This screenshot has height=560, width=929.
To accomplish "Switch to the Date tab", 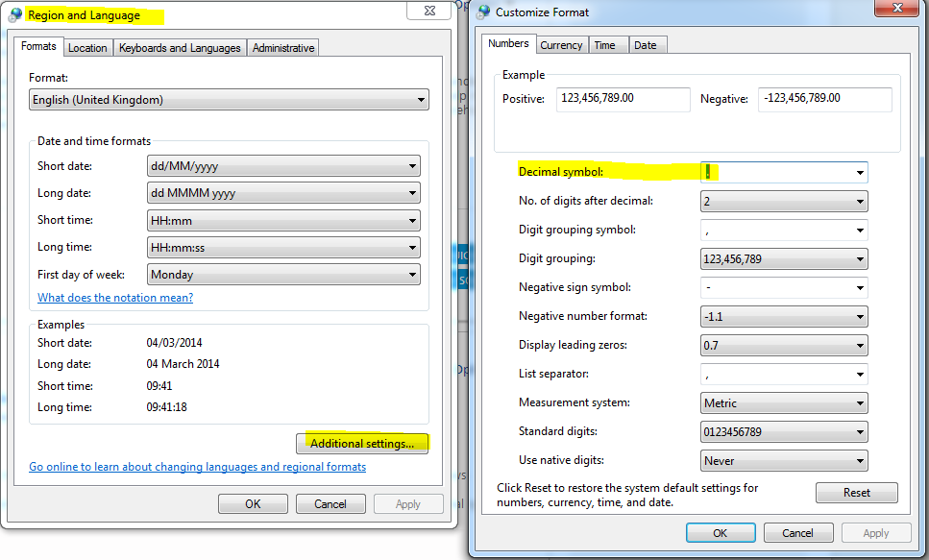I will (648, 44).
